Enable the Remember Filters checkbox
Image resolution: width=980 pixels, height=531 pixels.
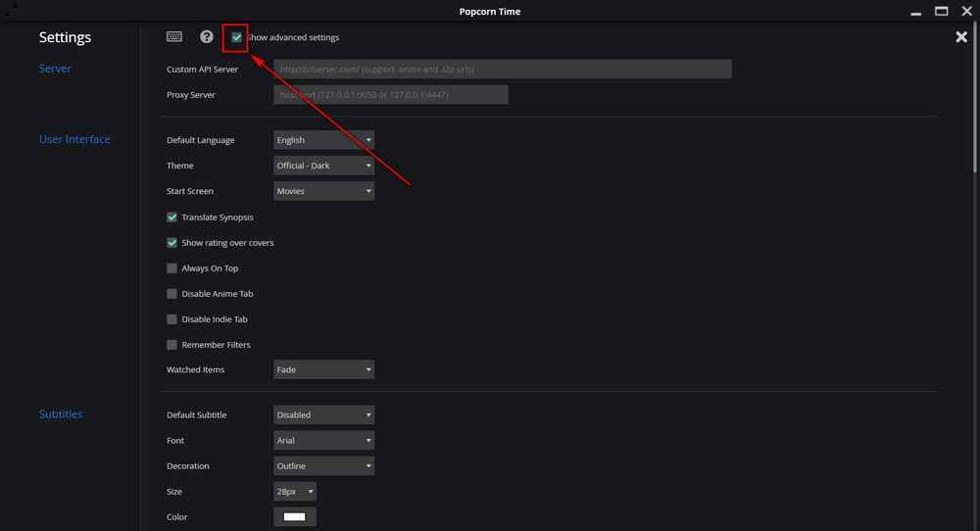(x=171, y=345)
